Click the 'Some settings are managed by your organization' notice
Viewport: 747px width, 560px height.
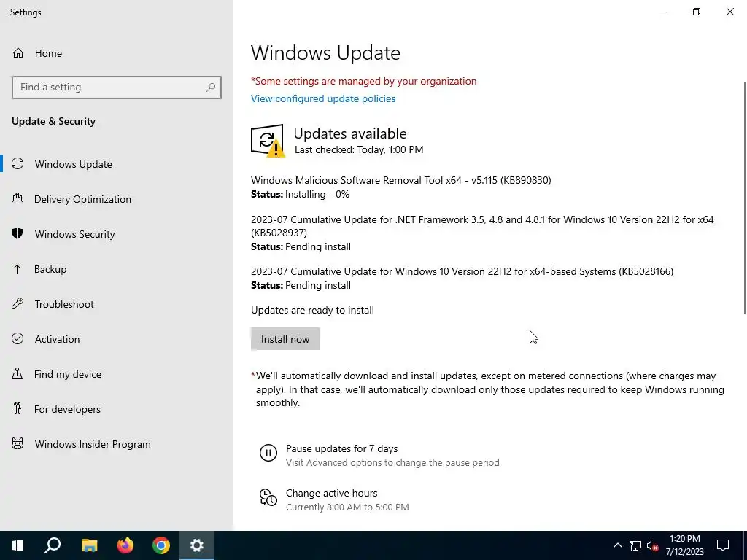coord(363,81)
